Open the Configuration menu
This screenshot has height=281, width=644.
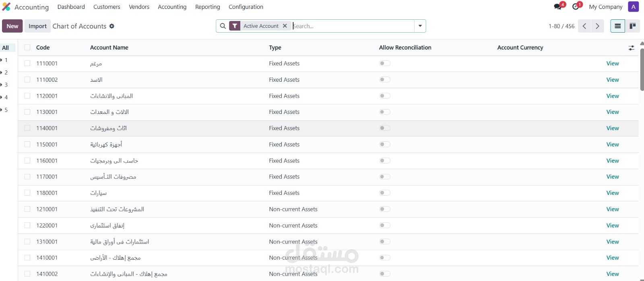click(246, 7)
